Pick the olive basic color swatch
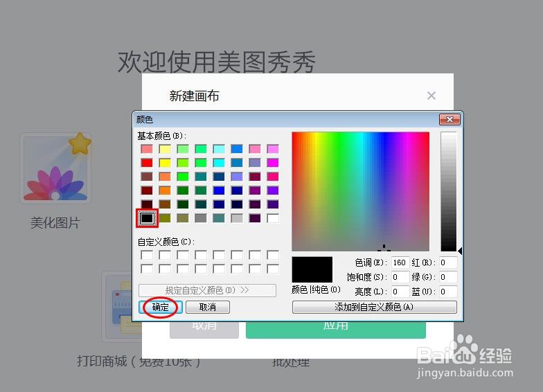 click(x=165, y=217)
